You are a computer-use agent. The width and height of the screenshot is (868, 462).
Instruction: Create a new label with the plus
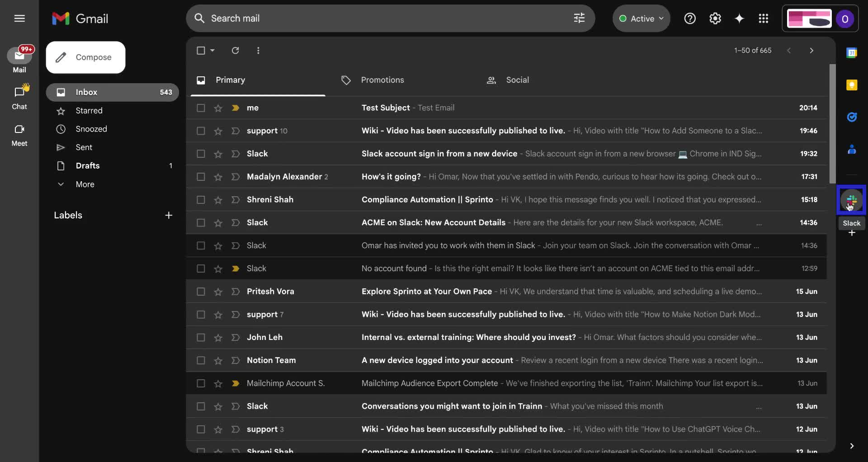click(169, 215)
